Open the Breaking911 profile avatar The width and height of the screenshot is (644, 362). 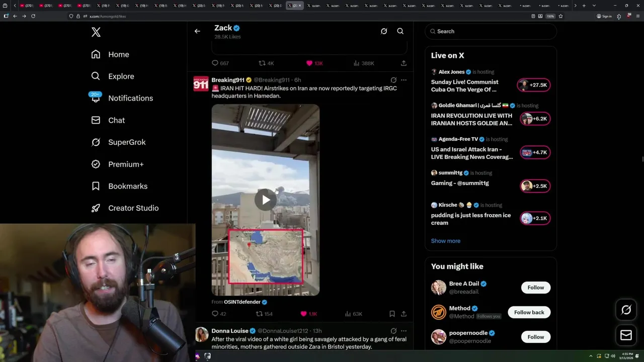click(x=201, y=83)
